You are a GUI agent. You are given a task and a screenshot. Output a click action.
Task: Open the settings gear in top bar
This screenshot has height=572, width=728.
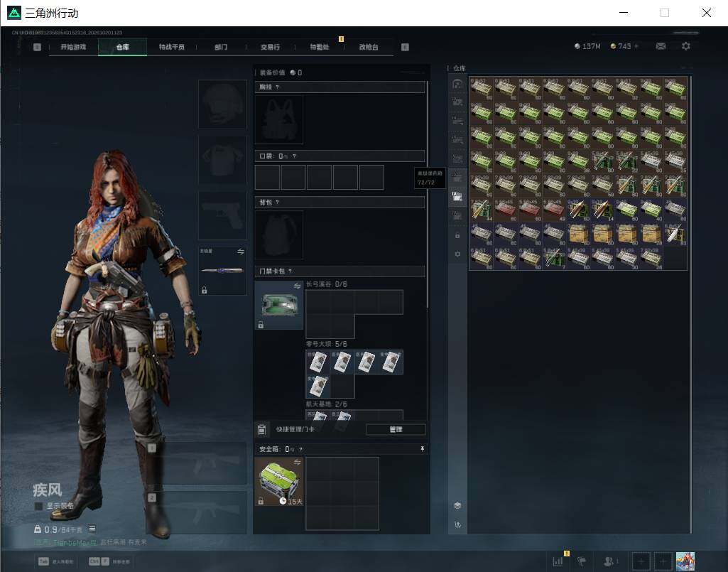click(x=686, y=46)
